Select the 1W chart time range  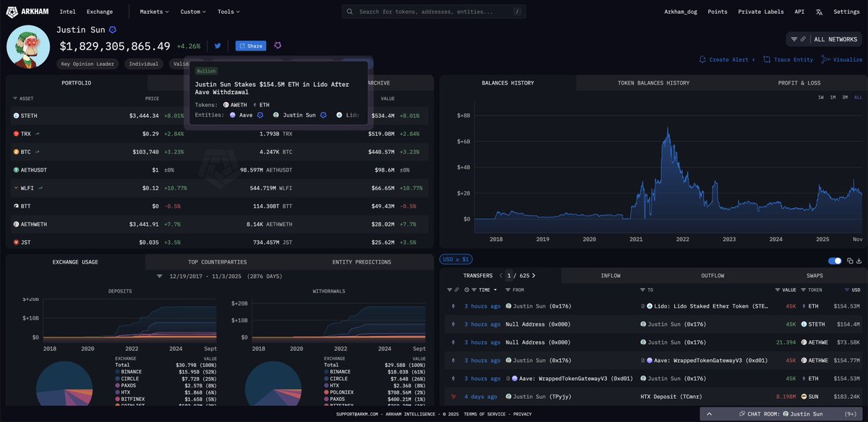click(821, 97)
